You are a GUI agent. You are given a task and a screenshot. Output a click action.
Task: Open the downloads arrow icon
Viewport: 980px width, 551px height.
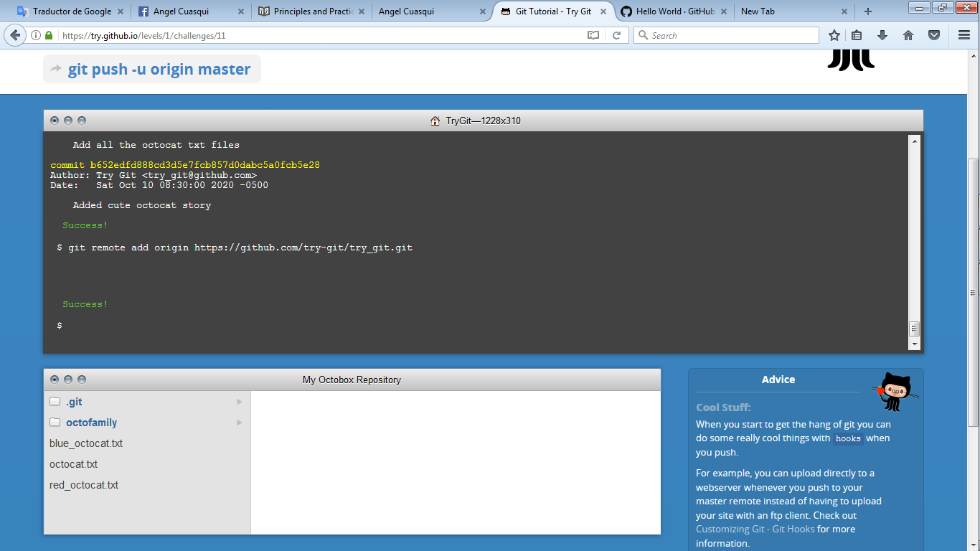(x=882, y=35)
